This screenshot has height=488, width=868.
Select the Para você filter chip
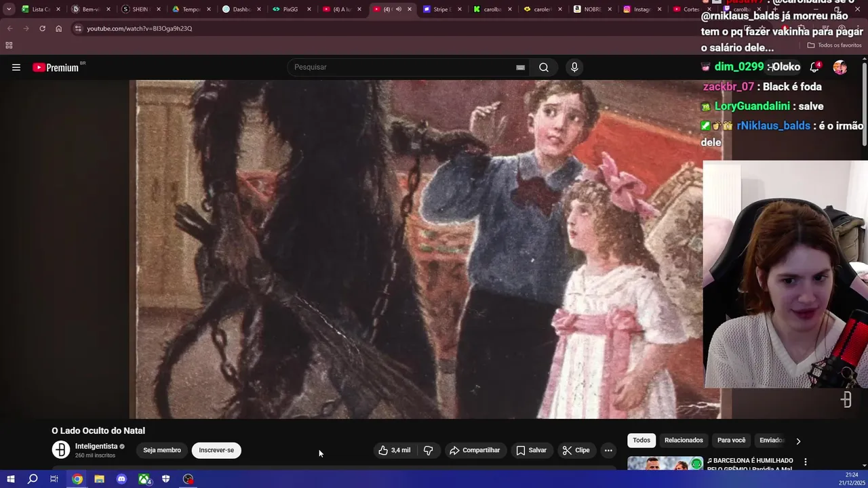click(x=731, y=440)
